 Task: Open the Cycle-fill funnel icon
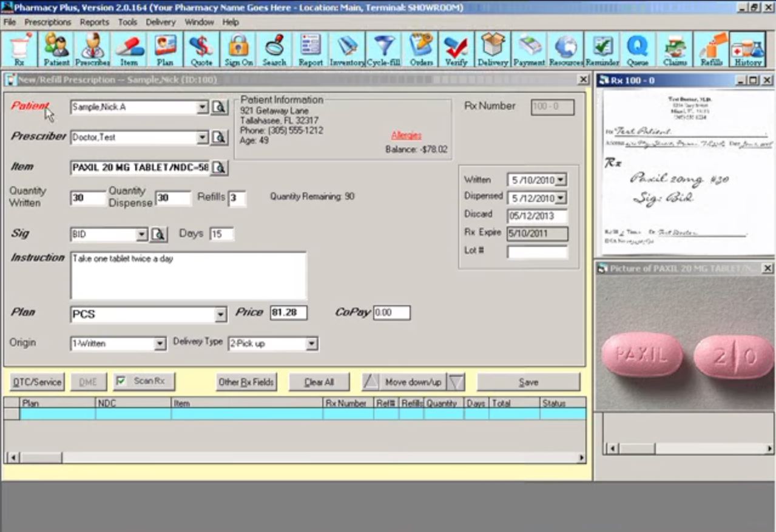tap(383, 49)
